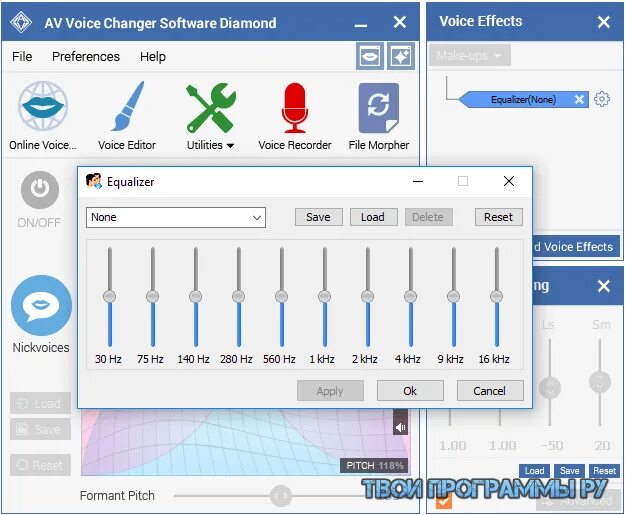
Task: Click the Formant Pitch slider knob
Action: point(281,496)
